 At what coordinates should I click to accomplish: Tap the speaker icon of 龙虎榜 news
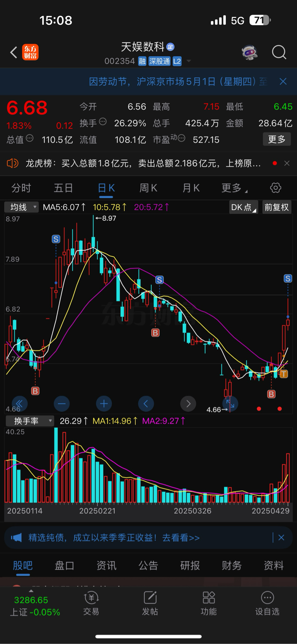12,163
